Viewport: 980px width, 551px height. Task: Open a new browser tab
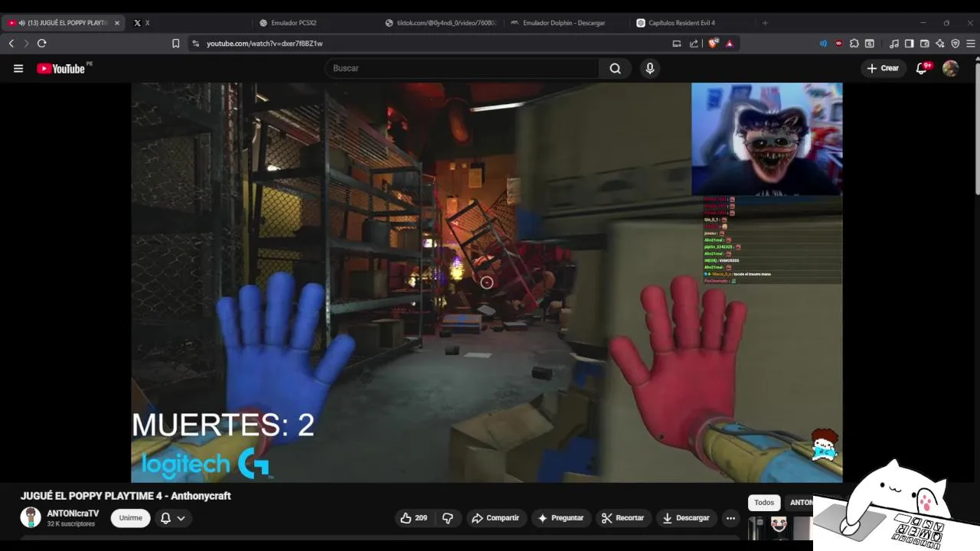tap(765, 23)
